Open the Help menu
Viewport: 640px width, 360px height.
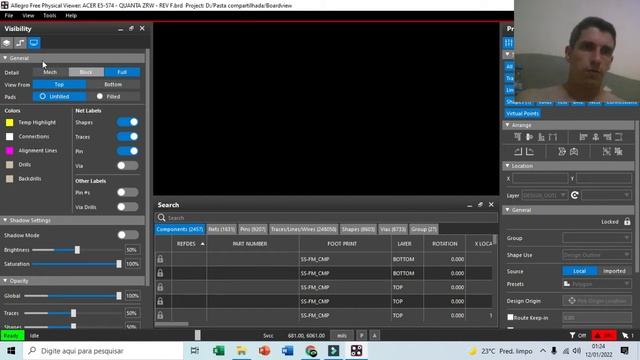point(71,16)
